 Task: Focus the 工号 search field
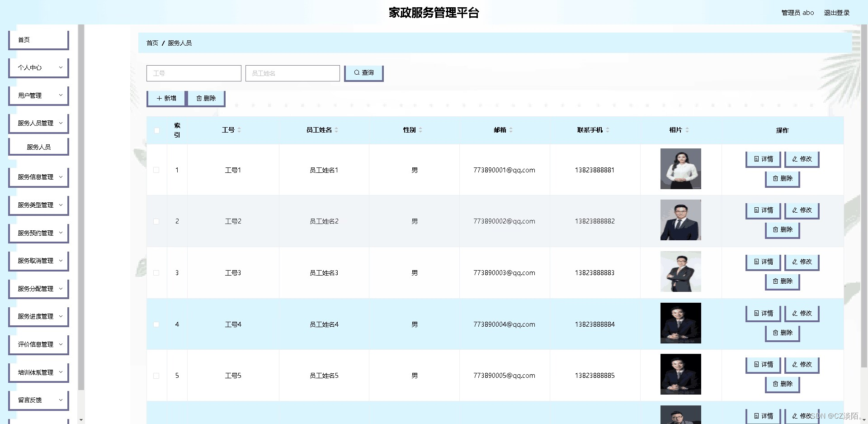(194, 73)
